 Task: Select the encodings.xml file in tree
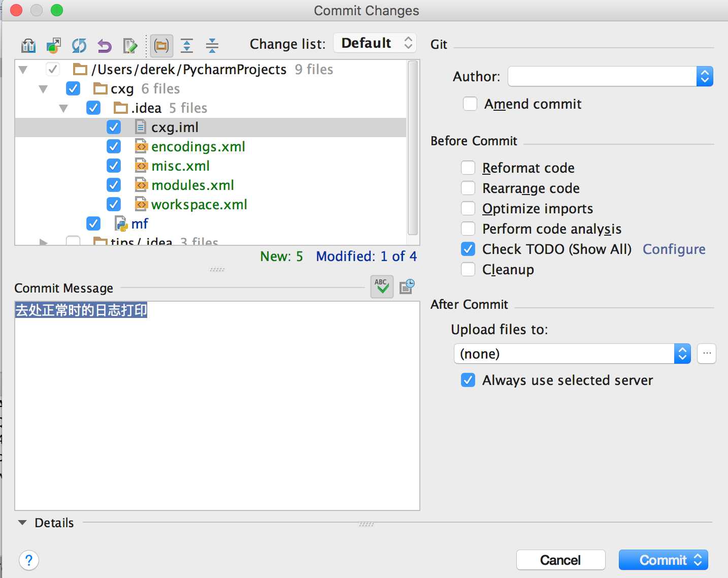click(x=198, y=146)
